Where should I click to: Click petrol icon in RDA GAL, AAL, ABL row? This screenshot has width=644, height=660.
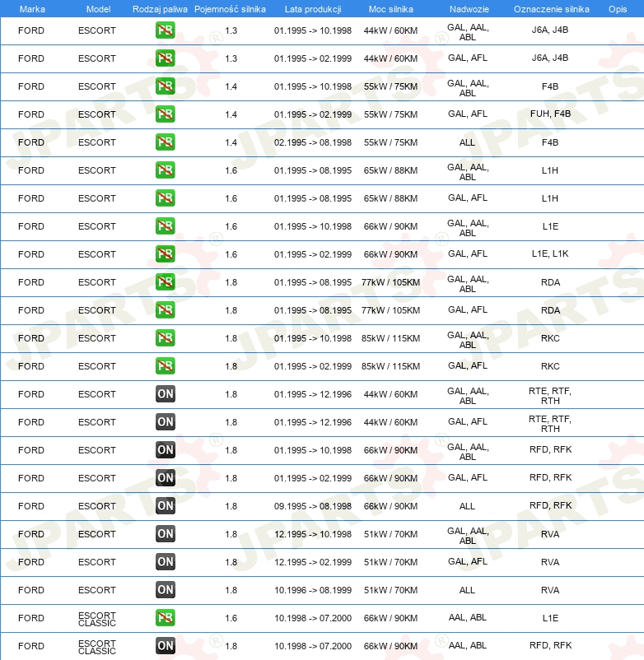(165, 282)
